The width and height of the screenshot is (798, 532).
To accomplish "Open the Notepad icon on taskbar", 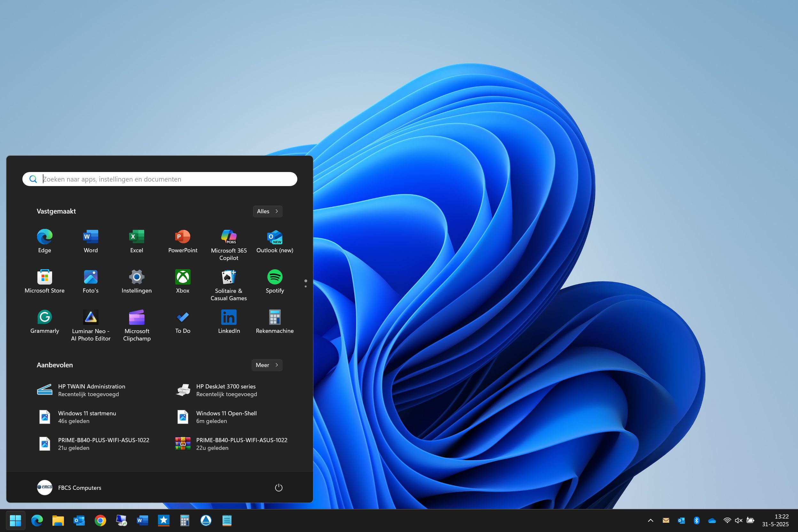I will click(227, 520).
